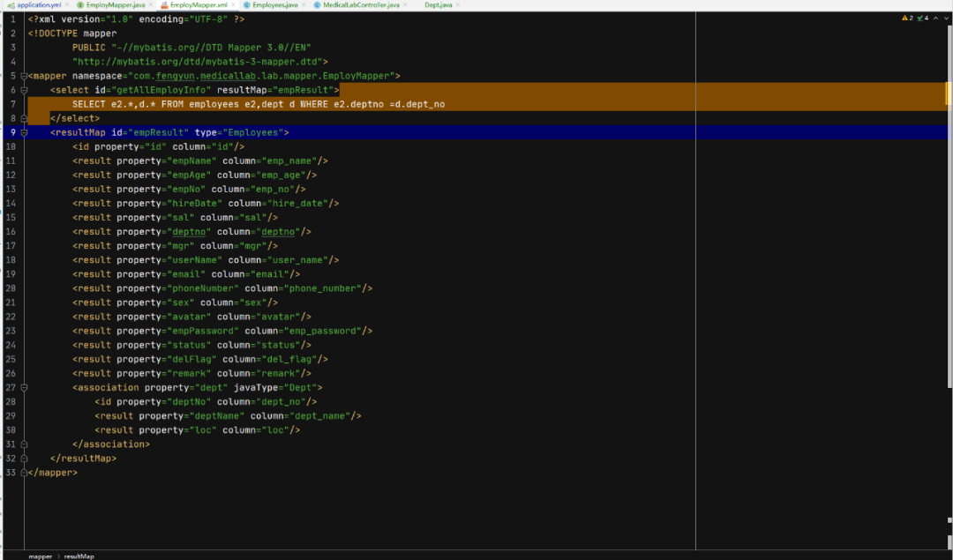953x560 pixels.
Task: Click the loc property value
Action: click(203, 430)
